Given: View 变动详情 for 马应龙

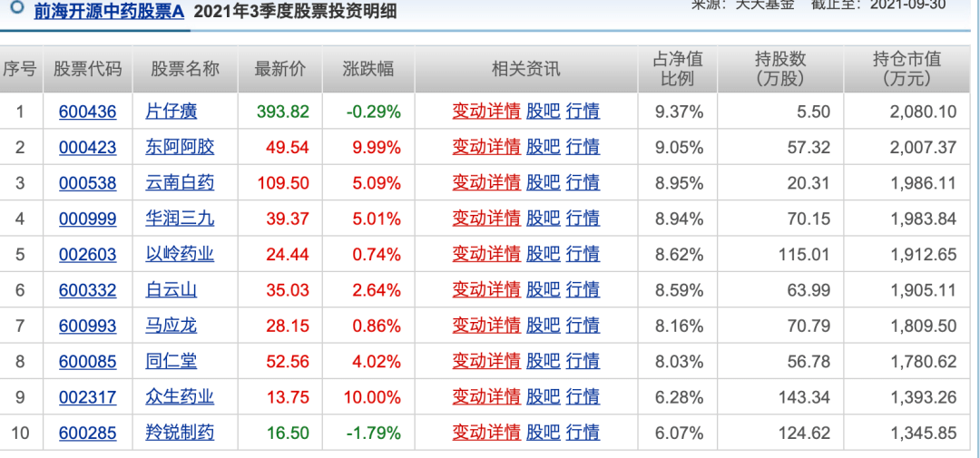Looking at the screenshot, I should (486, 326).
